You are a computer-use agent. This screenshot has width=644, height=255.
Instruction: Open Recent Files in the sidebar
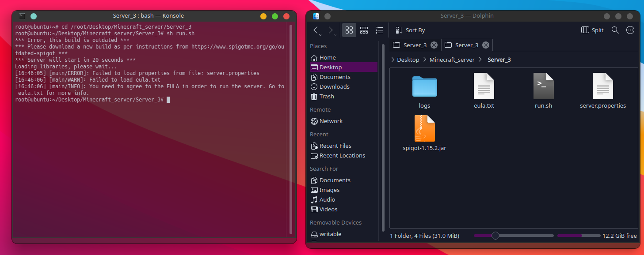(x=343, y=146)
